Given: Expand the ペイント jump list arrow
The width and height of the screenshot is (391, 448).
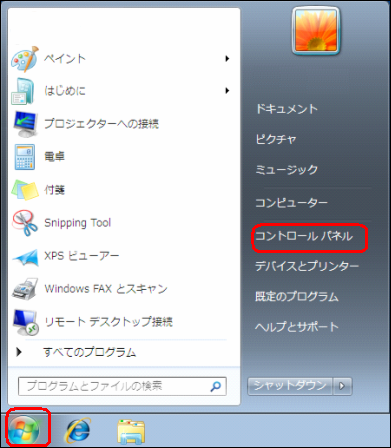Looking at the screenshot, I should [x=227, y=59].
